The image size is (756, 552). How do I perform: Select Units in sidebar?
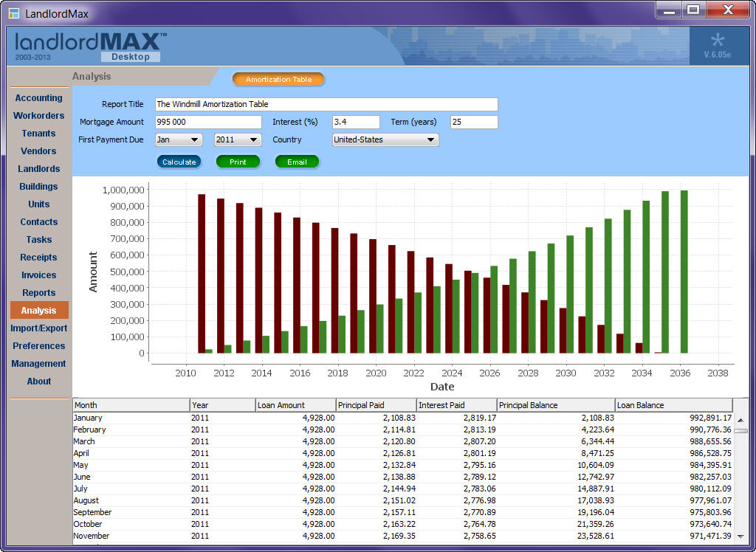point(38,204)
